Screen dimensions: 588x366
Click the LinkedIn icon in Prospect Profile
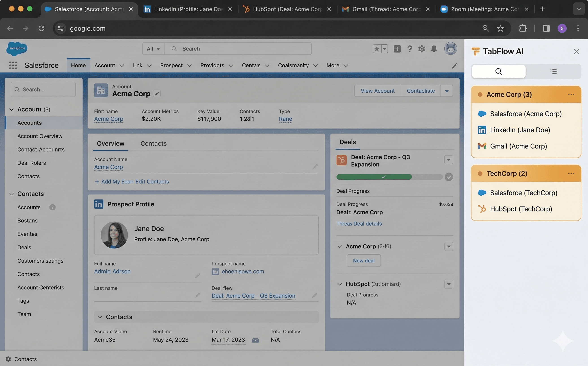pos(98,204)
